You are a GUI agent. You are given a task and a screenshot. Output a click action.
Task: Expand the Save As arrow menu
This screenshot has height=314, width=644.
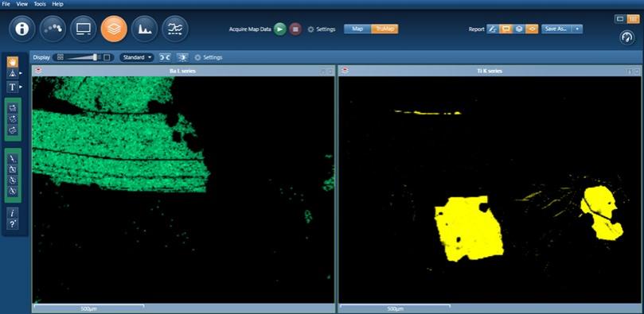[x=577, y=29]
